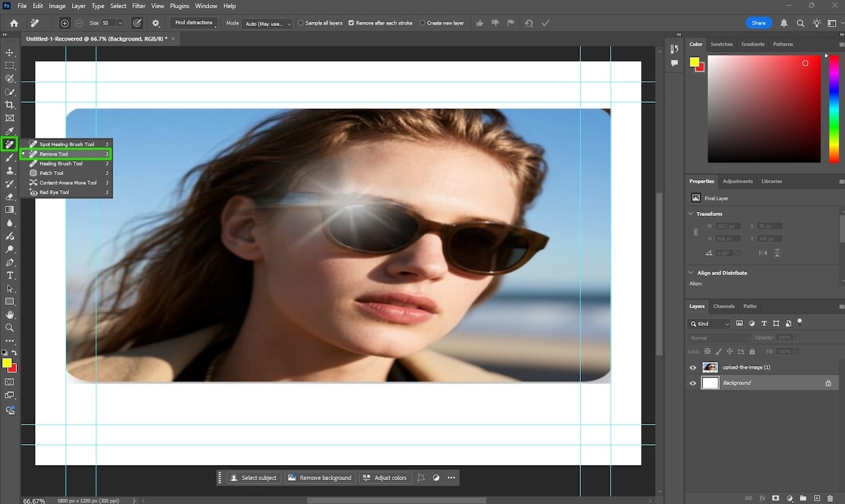
Task: Click the Share button
Action: pyautogui.click(x=758, y=23)
